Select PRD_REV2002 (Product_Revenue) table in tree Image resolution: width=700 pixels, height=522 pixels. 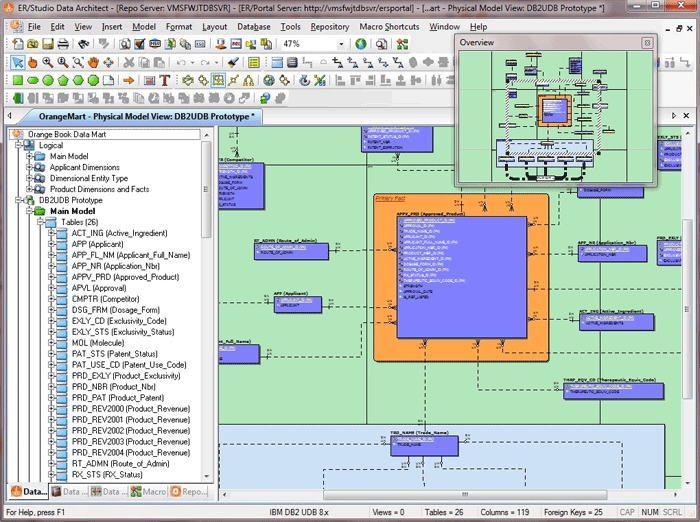(x=131, y=430)
